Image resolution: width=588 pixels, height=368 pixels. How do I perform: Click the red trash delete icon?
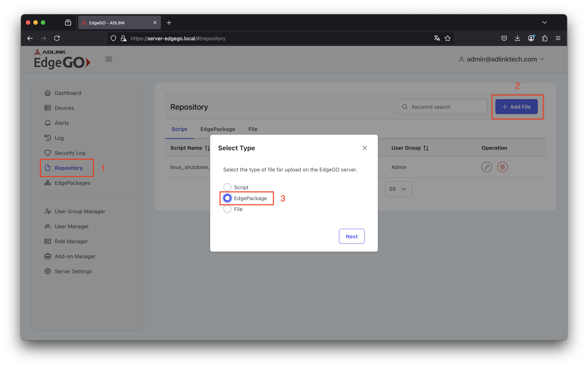502,167
